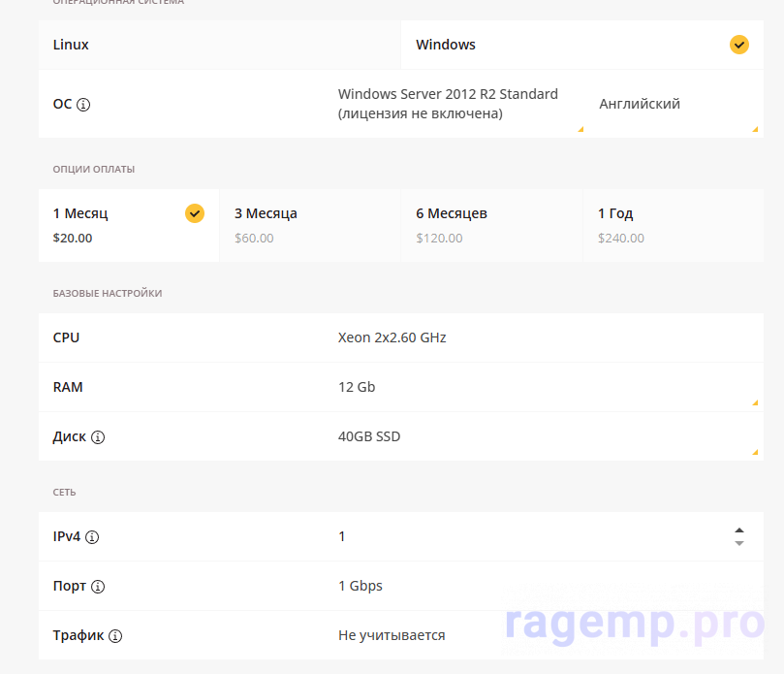Switch to the Windows tab
This screenshot has height=674, width=784.
tap(562, 45)
